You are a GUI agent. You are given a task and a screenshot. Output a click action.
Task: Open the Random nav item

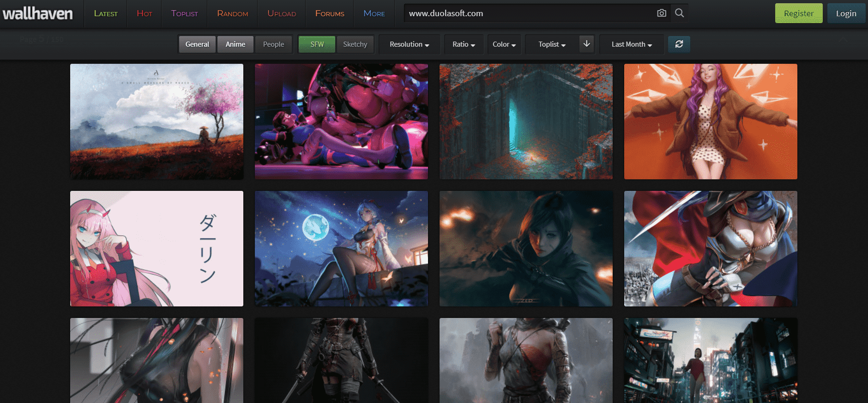(233, 13)
